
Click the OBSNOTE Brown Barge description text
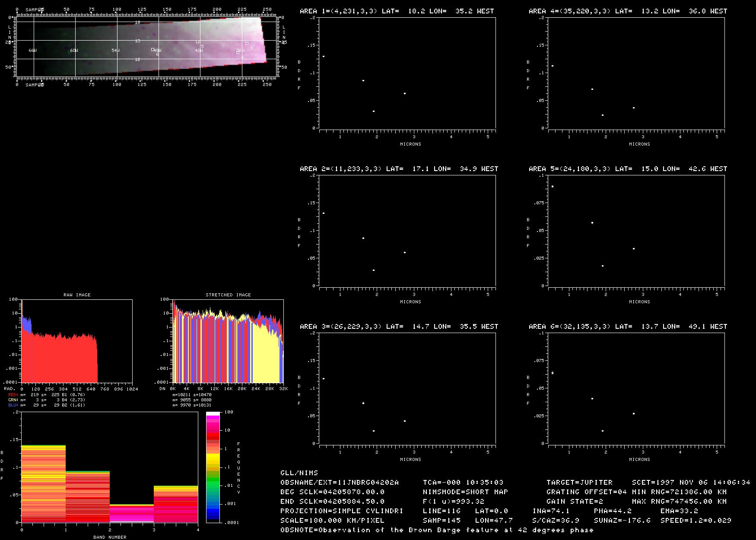[437, 530]
